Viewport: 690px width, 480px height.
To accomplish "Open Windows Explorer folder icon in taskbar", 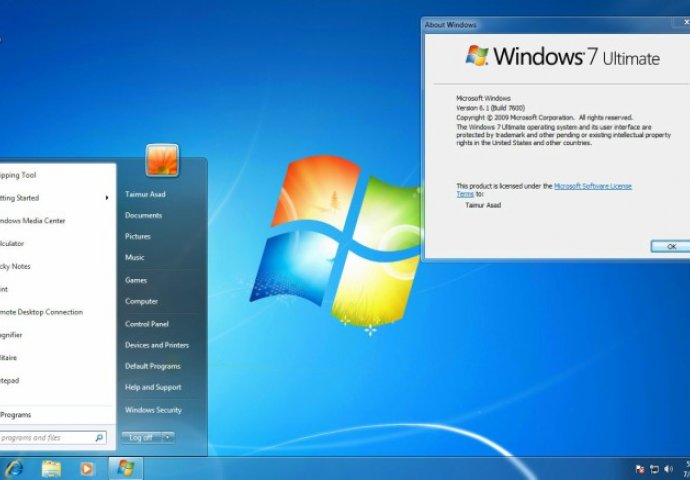I will click(x=51, y=468).
